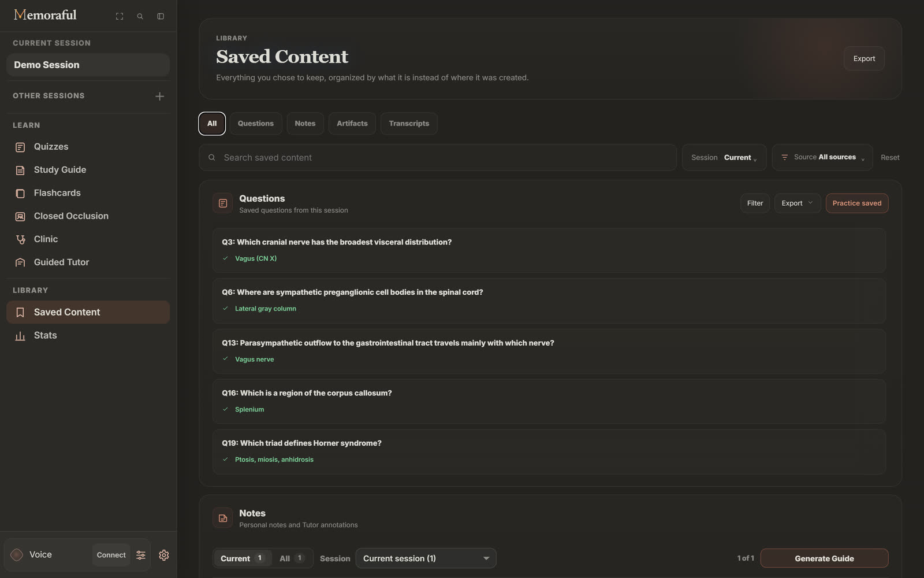Click the search icon in sidebar header
This screenshot has height=578, width=924.
140,16
